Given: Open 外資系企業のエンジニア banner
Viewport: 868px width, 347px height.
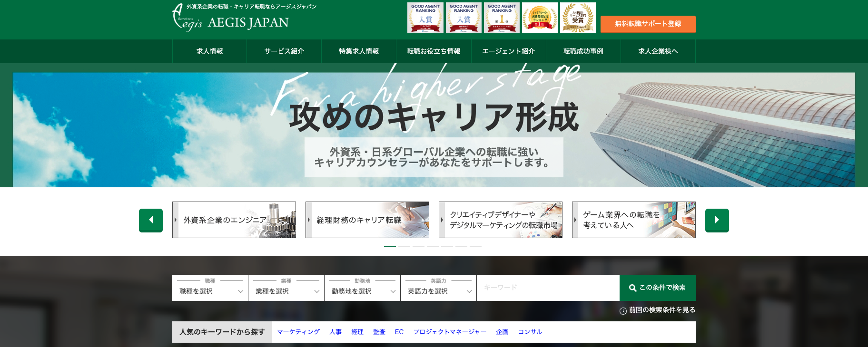Looking at the screenshot, I should pos(234,220).
